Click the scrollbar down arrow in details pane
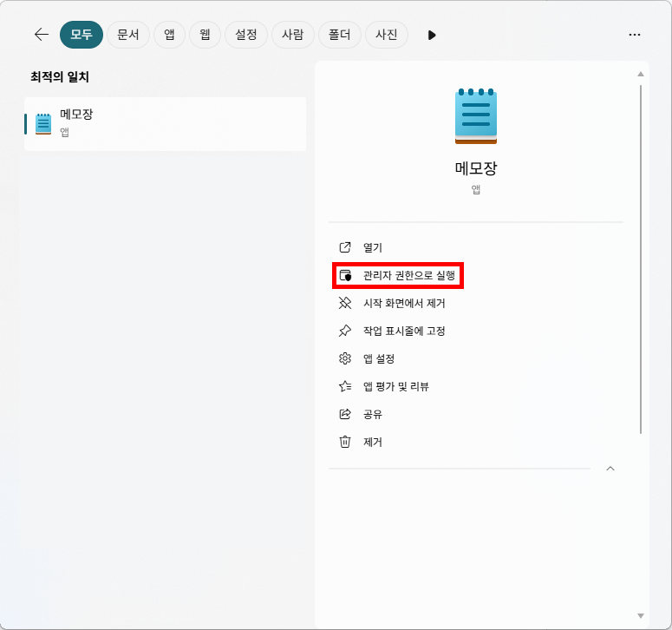Viewport: 672px width, 630px height. pos(641,615)
